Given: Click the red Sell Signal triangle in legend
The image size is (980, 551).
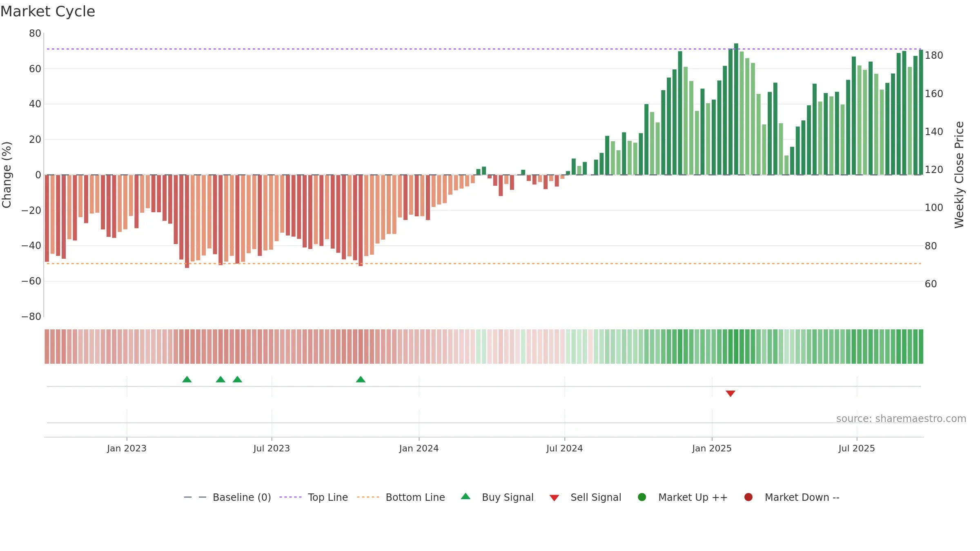Looking at the screenshot, I should [x=554, y=498].
